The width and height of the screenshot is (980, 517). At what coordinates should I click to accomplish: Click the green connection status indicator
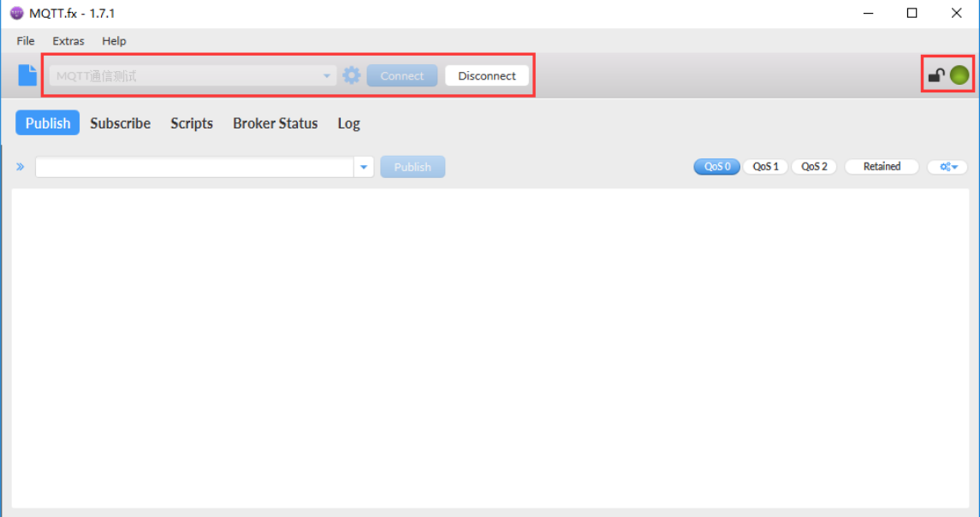tap(959, 75)
